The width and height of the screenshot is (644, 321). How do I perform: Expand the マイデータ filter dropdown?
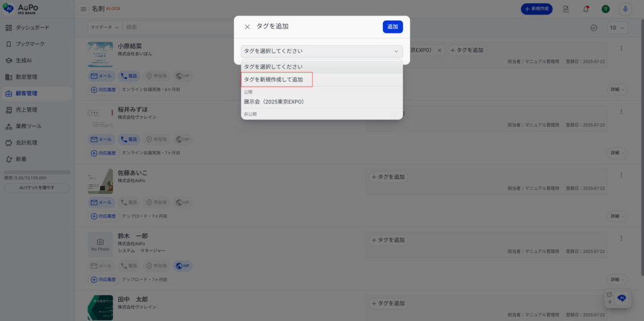point(104,28)
